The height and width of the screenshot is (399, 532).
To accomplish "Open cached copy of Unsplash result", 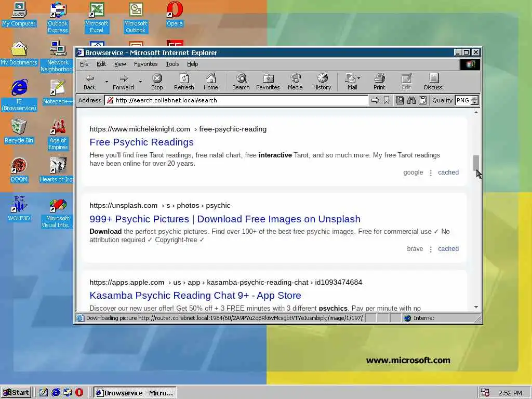I will (x=448, y=249).
